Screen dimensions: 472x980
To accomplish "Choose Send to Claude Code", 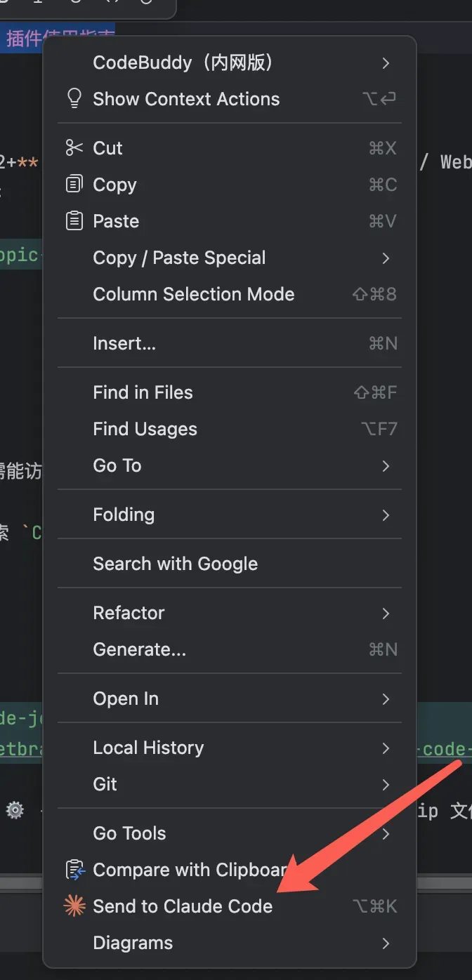I will [230, 906].
